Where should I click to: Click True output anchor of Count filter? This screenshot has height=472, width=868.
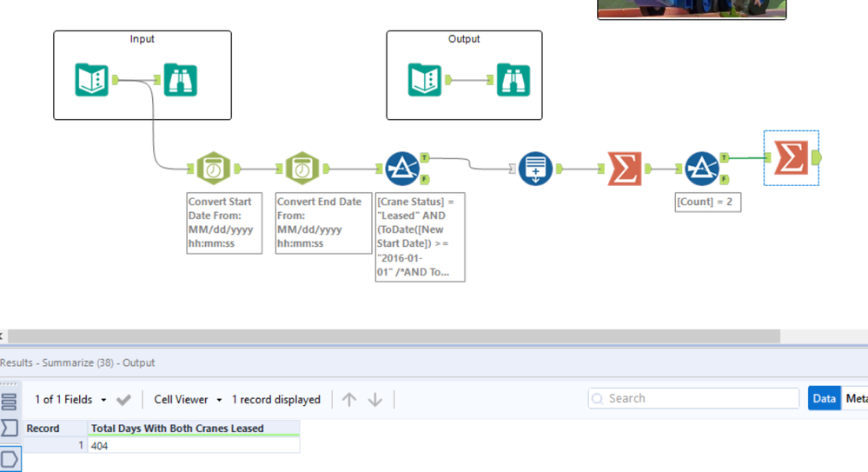(x=724, y=158)
